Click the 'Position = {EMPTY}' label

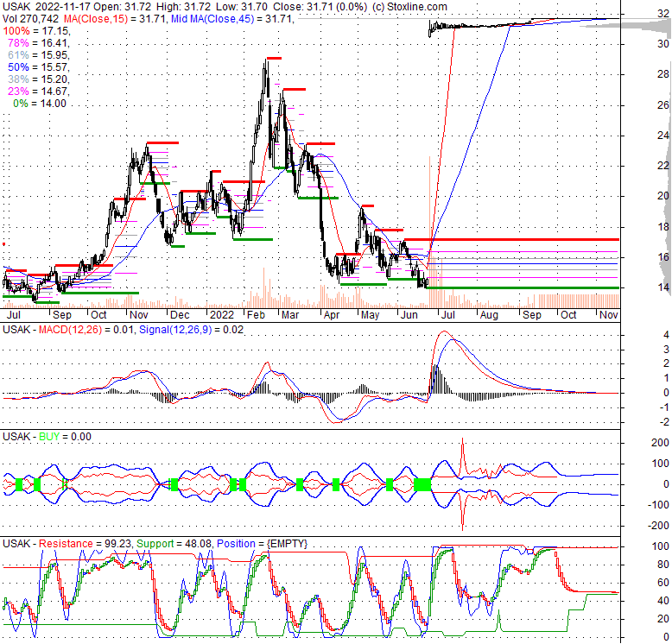[x=262, y=544]
